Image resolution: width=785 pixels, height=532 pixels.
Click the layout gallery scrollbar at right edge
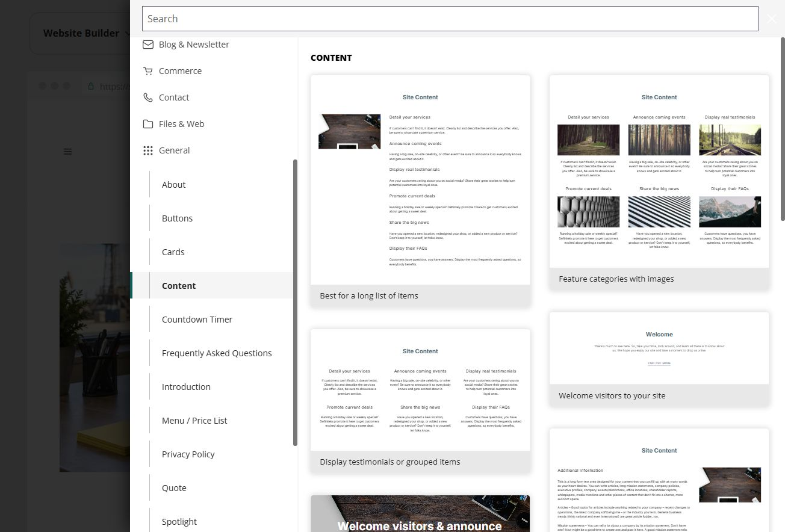click(x=783, y=131)
